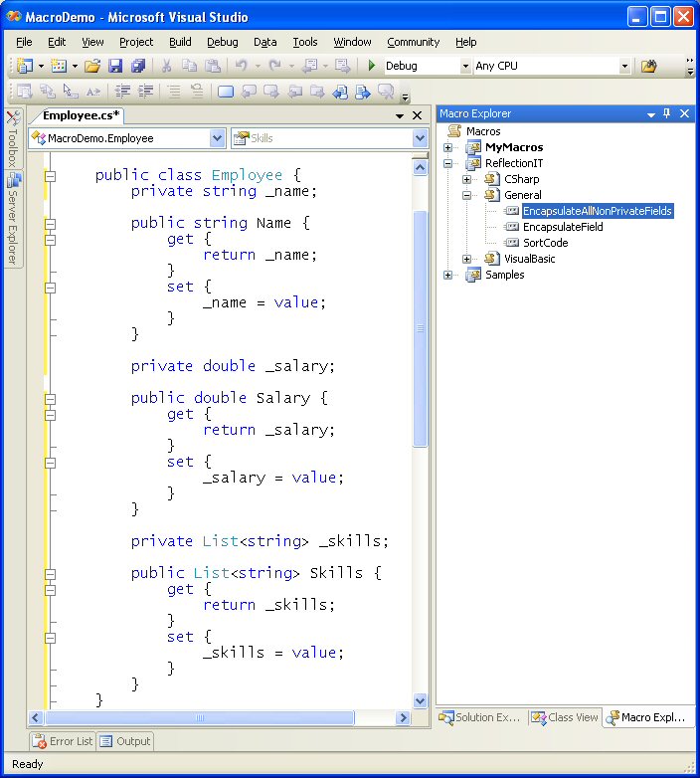Open the Output tab
This screenshot has width=700, height=778.
(x=125, y=741)
